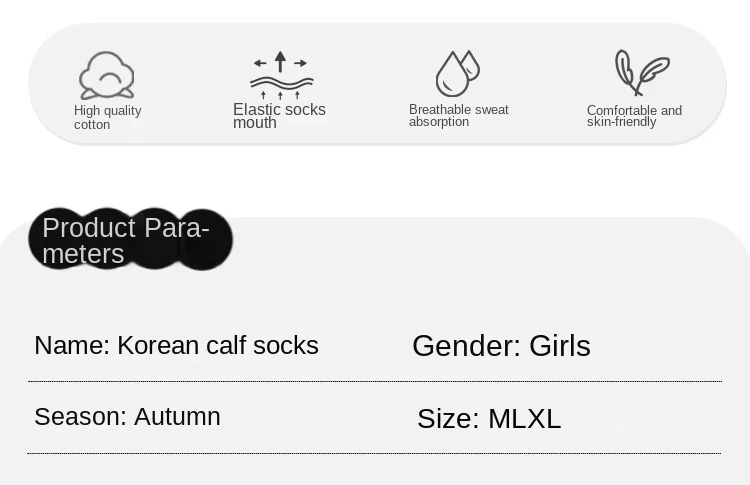Click the water droplets icon
This screenshot has width=750, height=485.
pos(457,73)
